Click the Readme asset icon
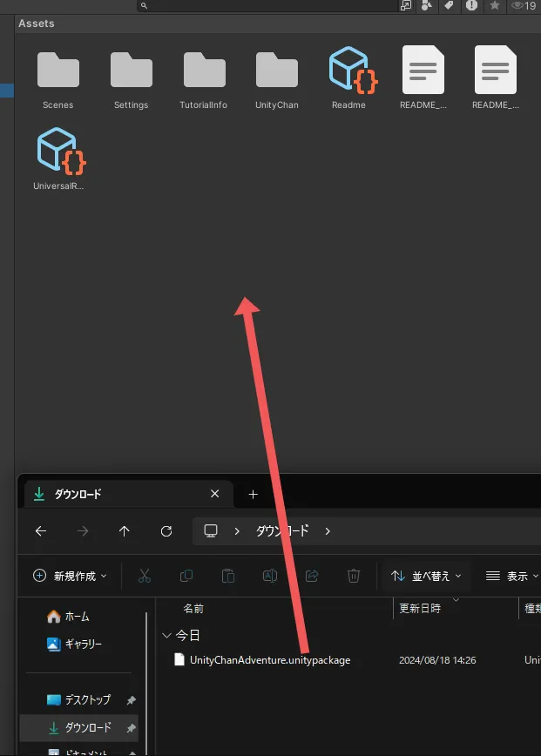The height and width of the screenshot is (756, 541). [349, 71]
